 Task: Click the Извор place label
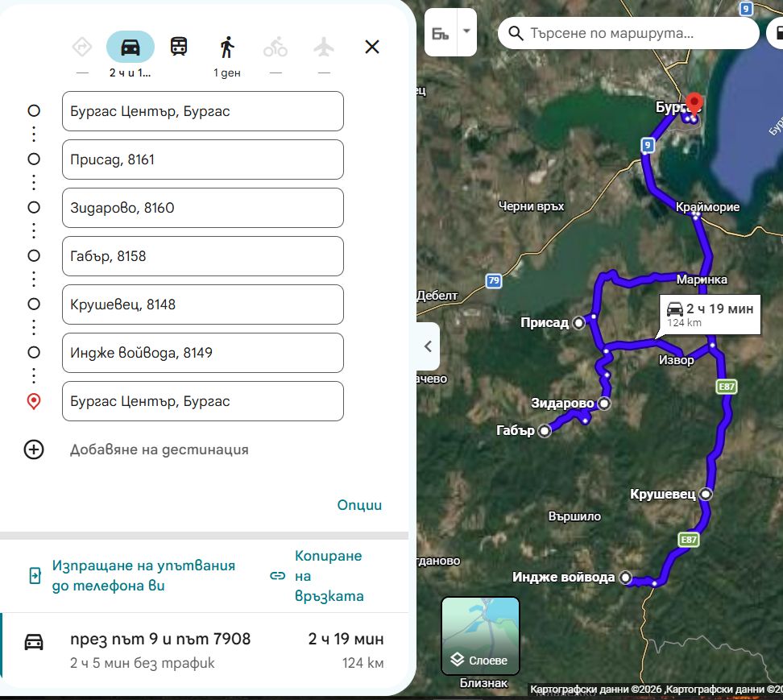tap(676, 360)
